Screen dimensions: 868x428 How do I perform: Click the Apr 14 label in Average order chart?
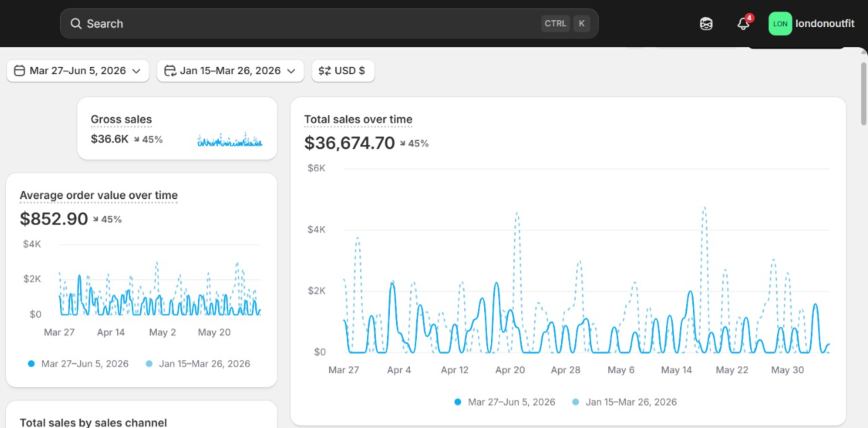tap(110, 332)
